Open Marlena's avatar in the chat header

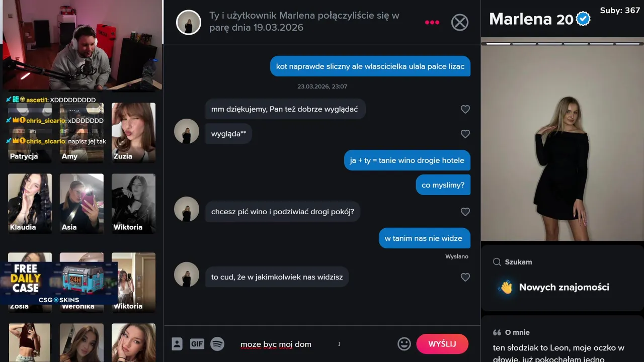point(189,22)
